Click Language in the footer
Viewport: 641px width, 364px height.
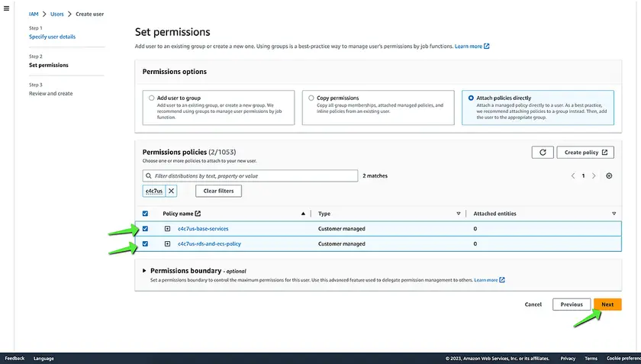click(43, 358)
